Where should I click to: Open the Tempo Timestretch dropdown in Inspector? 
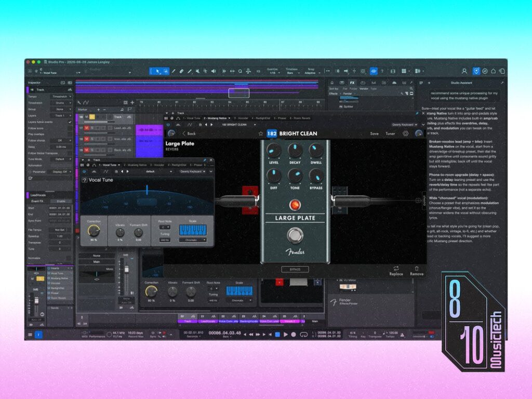pyautogui.click(x=61, y=97)
